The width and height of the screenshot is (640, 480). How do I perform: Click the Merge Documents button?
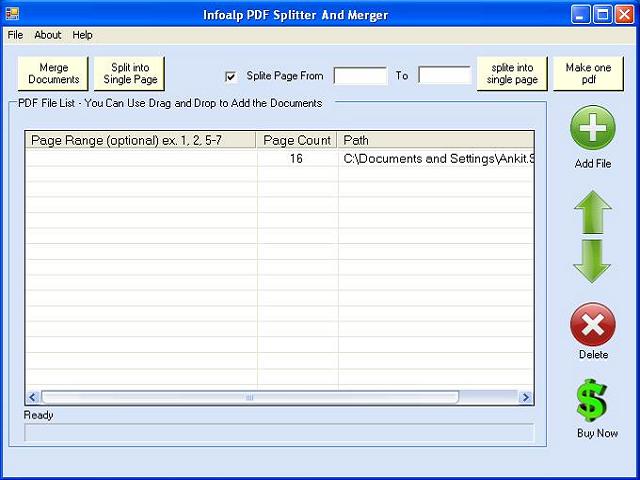pos(53,74)
